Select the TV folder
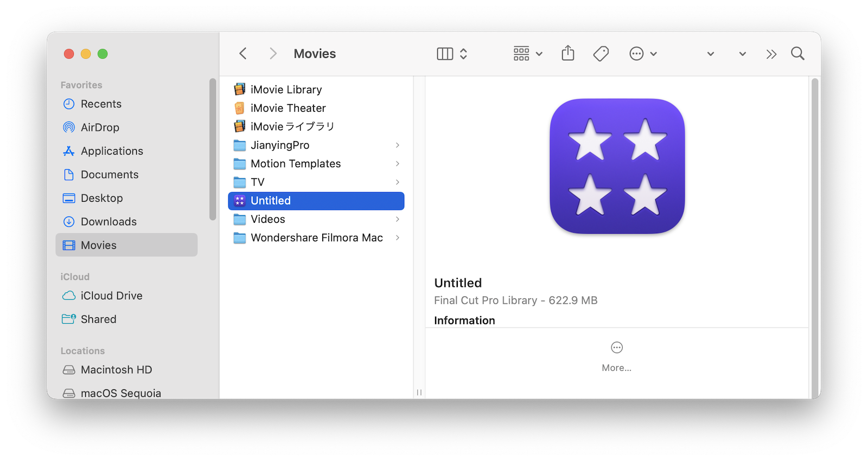This screenshot has height=461, width=868. (x=316, y=182)
